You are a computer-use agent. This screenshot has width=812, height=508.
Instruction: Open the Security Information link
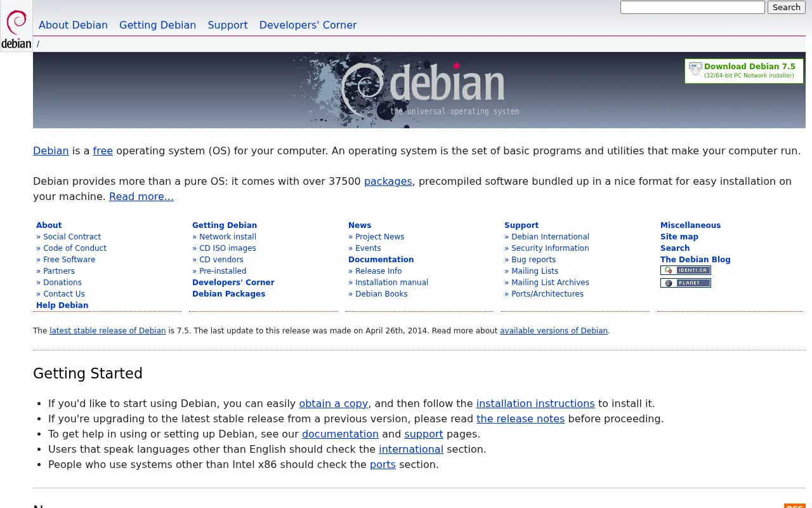550,248
